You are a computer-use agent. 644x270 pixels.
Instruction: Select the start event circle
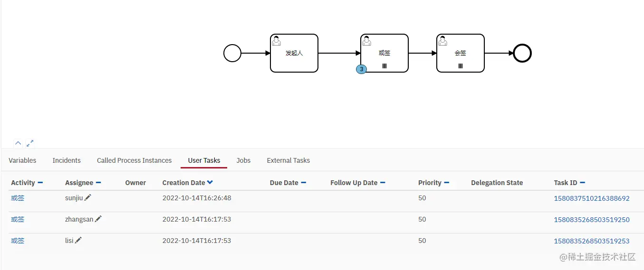coord(232,53)
